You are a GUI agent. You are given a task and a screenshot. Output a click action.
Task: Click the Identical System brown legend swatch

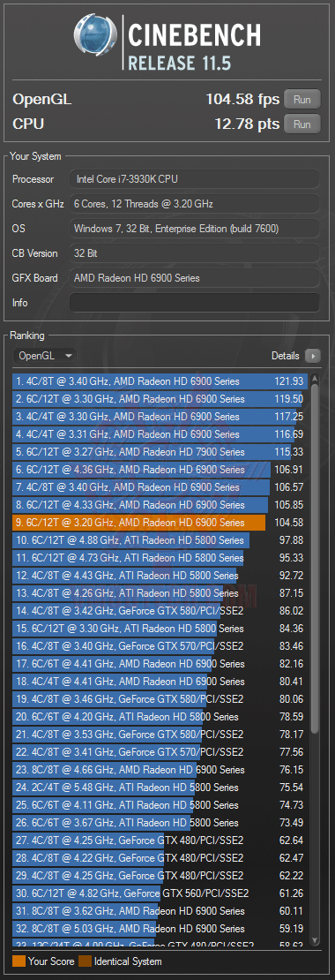[85, 961]
